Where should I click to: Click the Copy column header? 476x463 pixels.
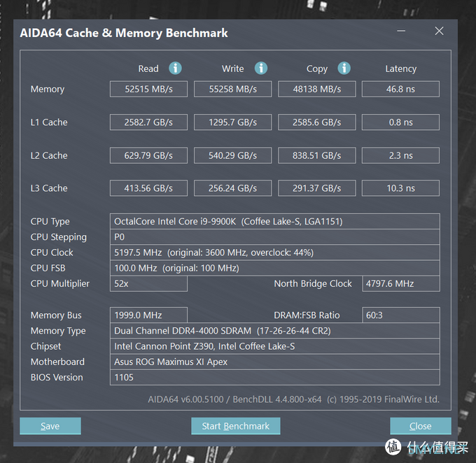coord(317,69)
